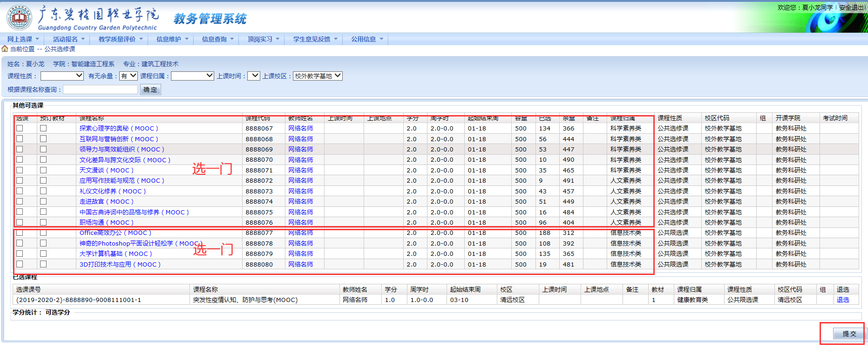The width and height of the screenshot is (868, 350).
Task: Open 中国古典诗词中的品格与修养 course link
Action: click(x=134, y=212)
